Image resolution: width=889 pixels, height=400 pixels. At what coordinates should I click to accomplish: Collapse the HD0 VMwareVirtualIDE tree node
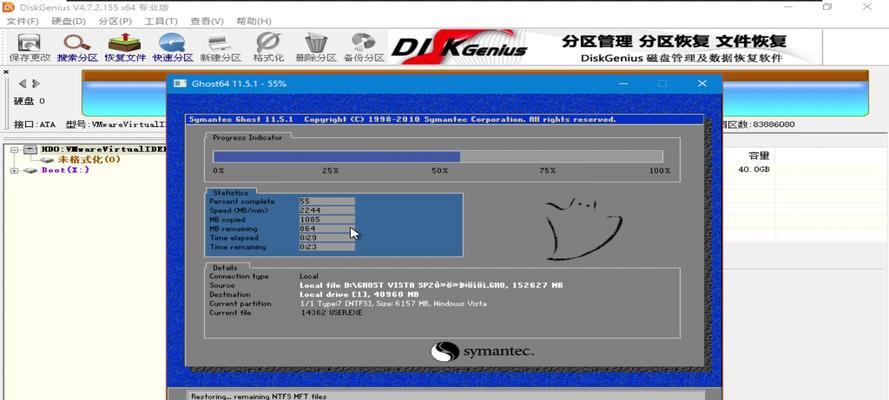(14, 150)
